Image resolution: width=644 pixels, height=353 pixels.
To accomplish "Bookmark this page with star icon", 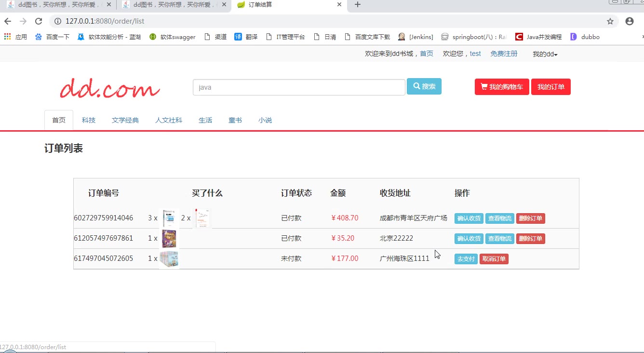I will [610, 21].
